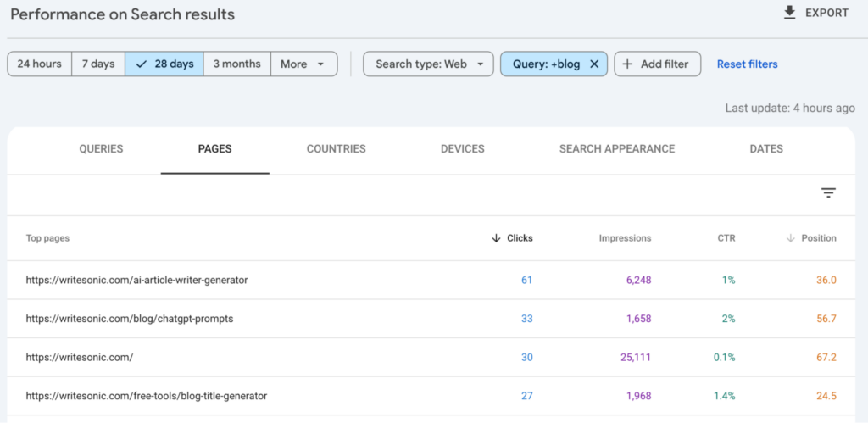The width and height of the screenshot is (868, 423).
Task: Click the 36.0 position value
Action: pos(826,280)
